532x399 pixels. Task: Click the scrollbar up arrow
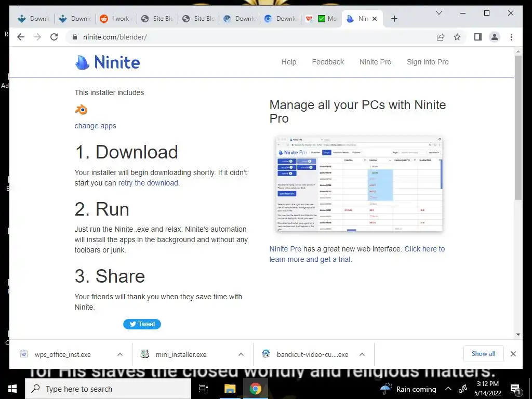pos(518,52)
